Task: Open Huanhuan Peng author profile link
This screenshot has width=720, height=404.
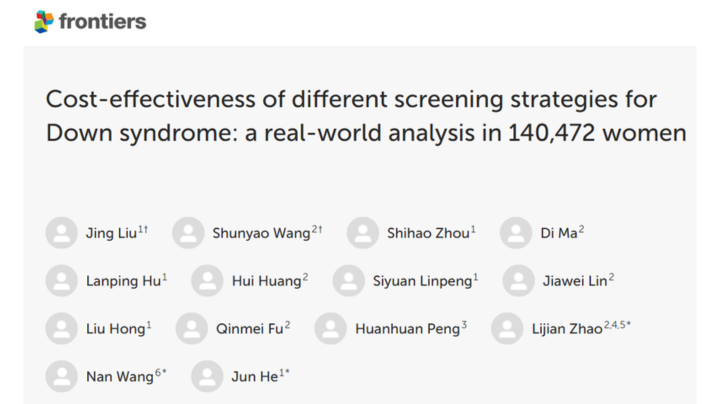Action: 408,329
